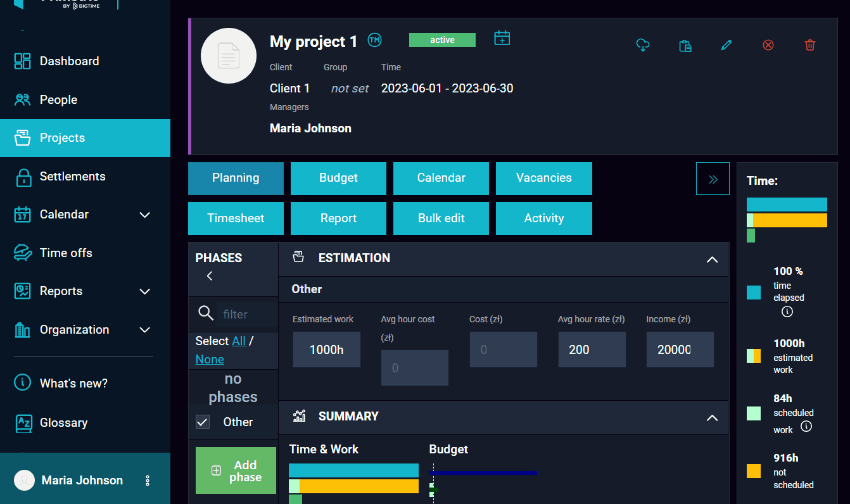The height and width of the screenshot is (504, 850).
Task: Collapse the SUMMARY section
Action: [713, 417]
